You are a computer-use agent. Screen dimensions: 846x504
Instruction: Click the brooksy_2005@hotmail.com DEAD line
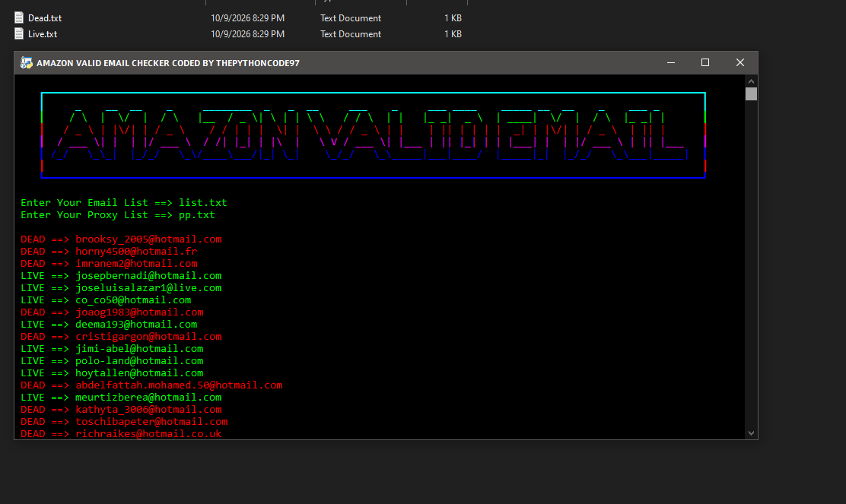point(122,239)
